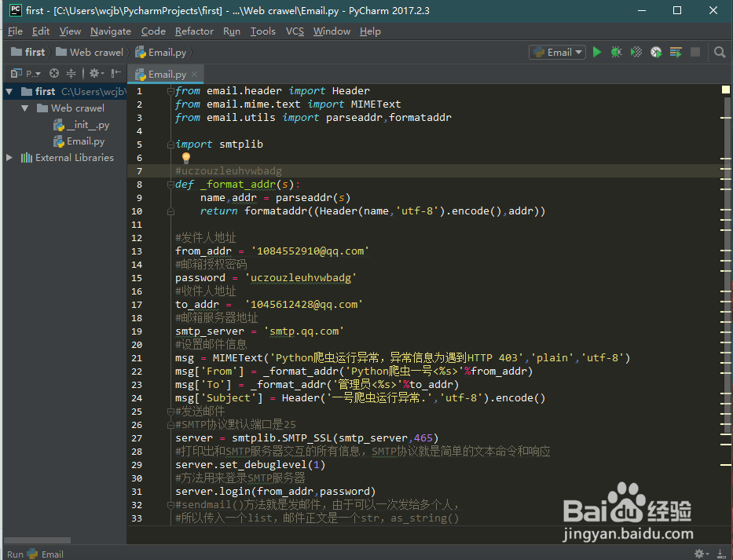The image size is (733, 560).
Task: Click line number 13 in the gutter
Action: (x=137, y=251)
